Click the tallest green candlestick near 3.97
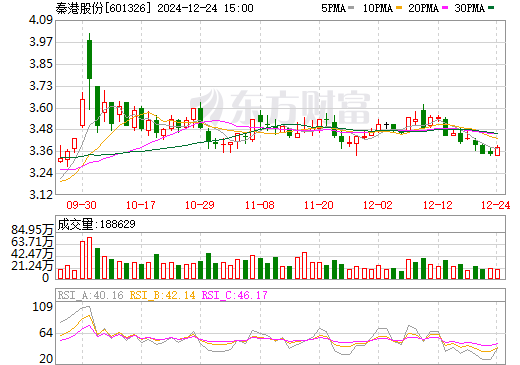 tap(89, 59)
